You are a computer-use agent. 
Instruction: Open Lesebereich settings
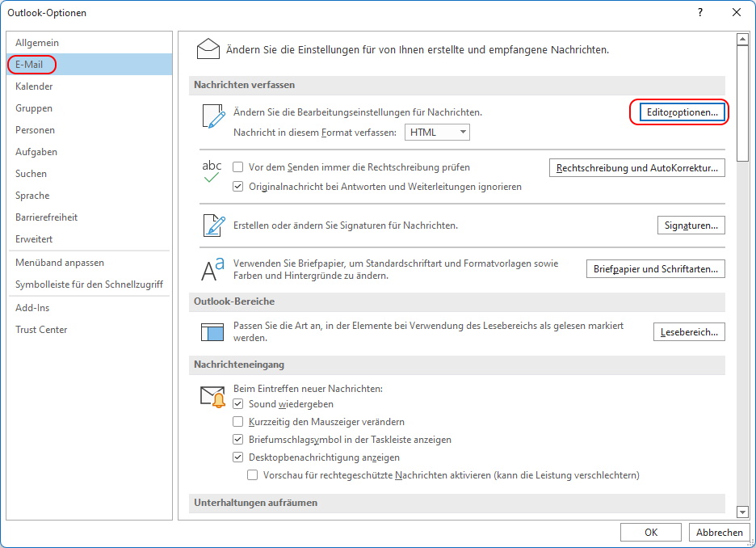(689, 332)
